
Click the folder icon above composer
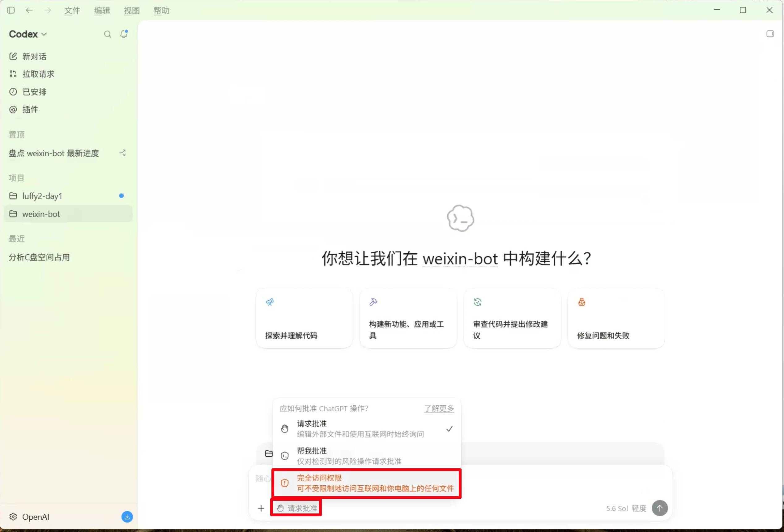click(269, 454)
